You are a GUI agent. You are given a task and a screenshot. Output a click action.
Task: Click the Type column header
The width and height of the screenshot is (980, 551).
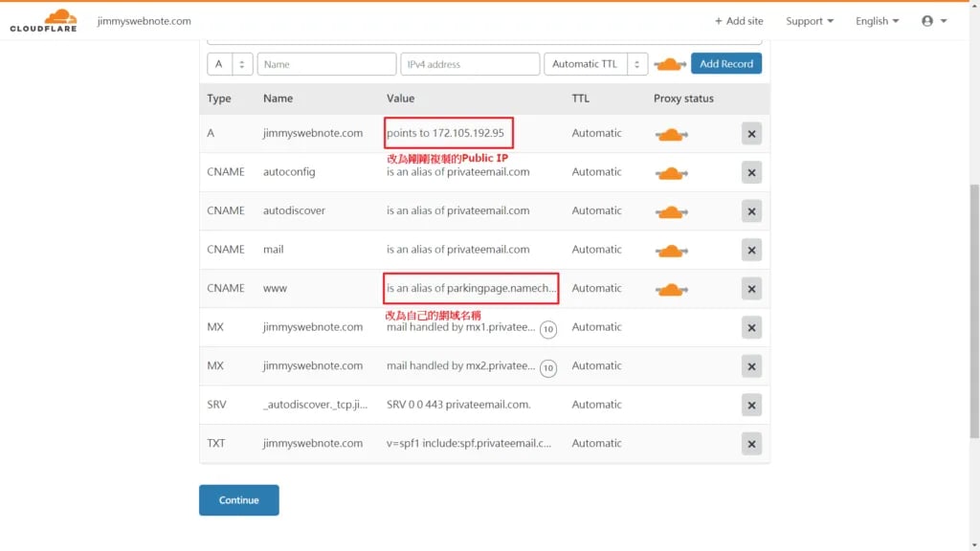click(x=219, y=99)
